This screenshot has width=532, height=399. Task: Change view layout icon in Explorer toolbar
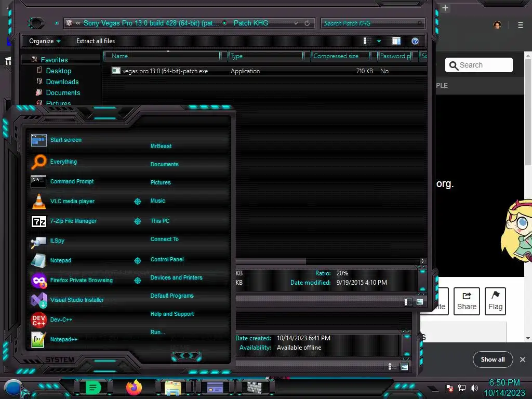click(367, 41)
